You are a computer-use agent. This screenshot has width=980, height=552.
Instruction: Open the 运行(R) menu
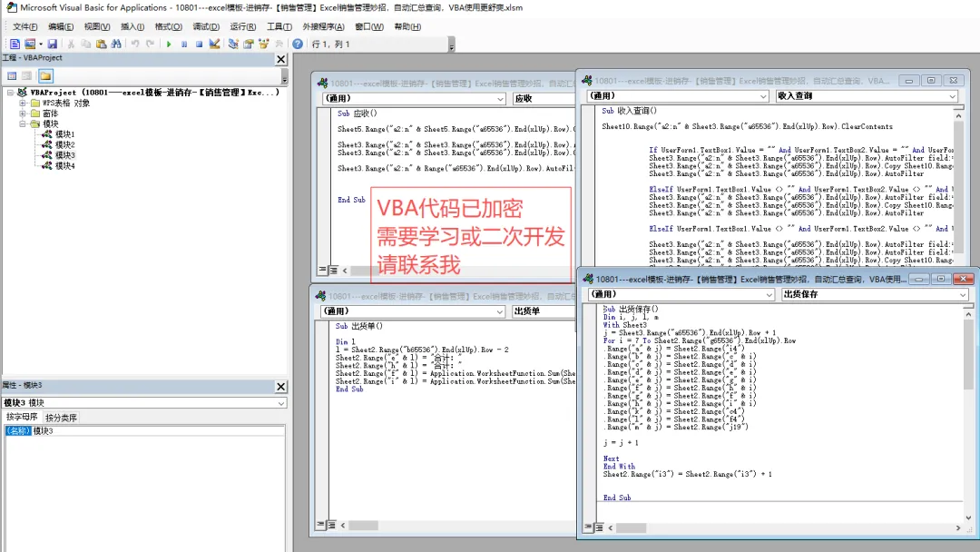[242, 26]
